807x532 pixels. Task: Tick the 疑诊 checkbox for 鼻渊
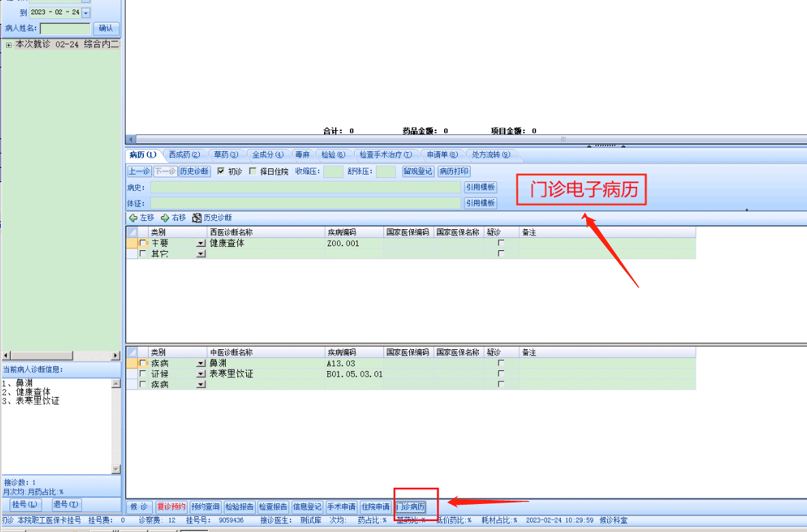pyautogui.click(x=501, y=363)
